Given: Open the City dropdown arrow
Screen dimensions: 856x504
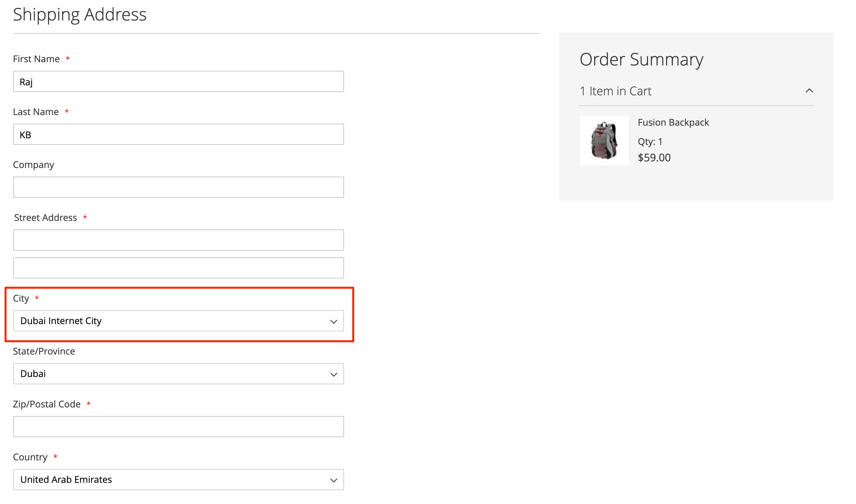Looking at the screenshot, I should [333, 321].
